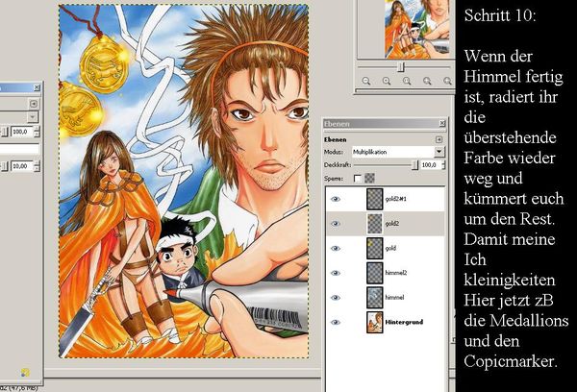Toggle visibility of the himmel2 layer
Image resolution: width=577 pixels, height=392 pixels.
(335, 273)
